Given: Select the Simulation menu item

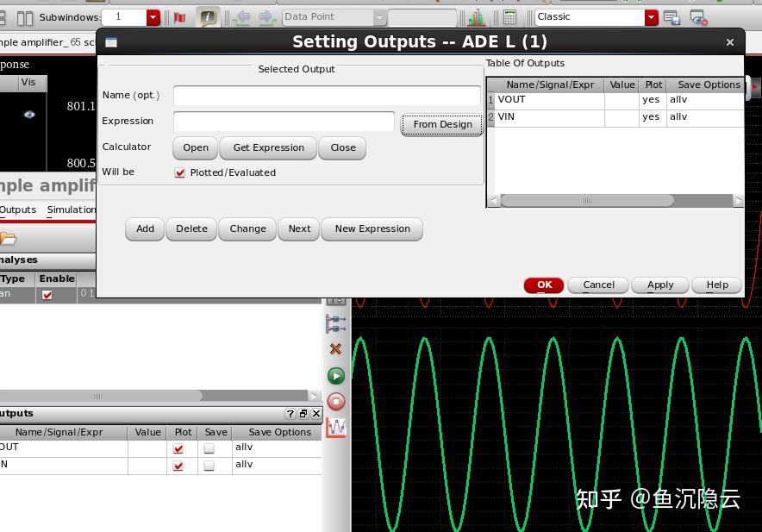Looking at the screenshot, I should pos(70,210).
